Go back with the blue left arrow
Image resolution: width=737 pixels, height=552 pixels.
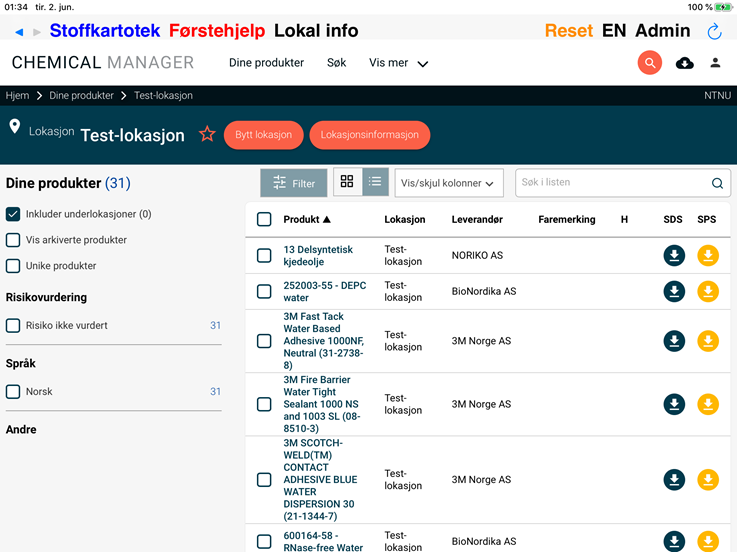pos(19,32)
